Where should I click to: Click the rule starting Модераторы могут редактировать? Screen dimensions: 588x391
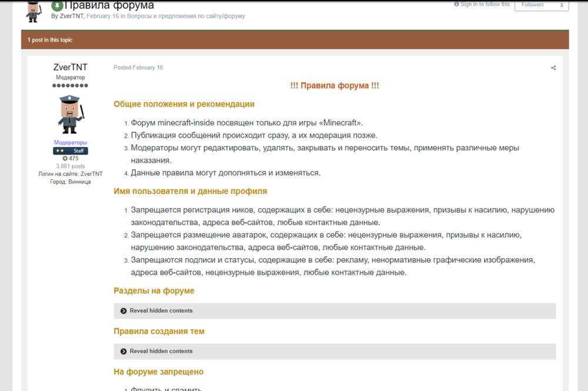(325, 154)
